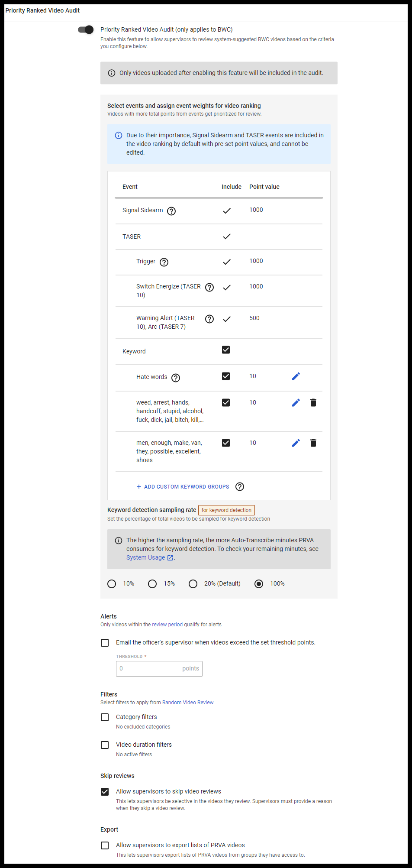The height and width of the screenshot is (868, 412).
Task: Delete the weed, arrest, hands keyword group
Action: (x=313, y=402)
